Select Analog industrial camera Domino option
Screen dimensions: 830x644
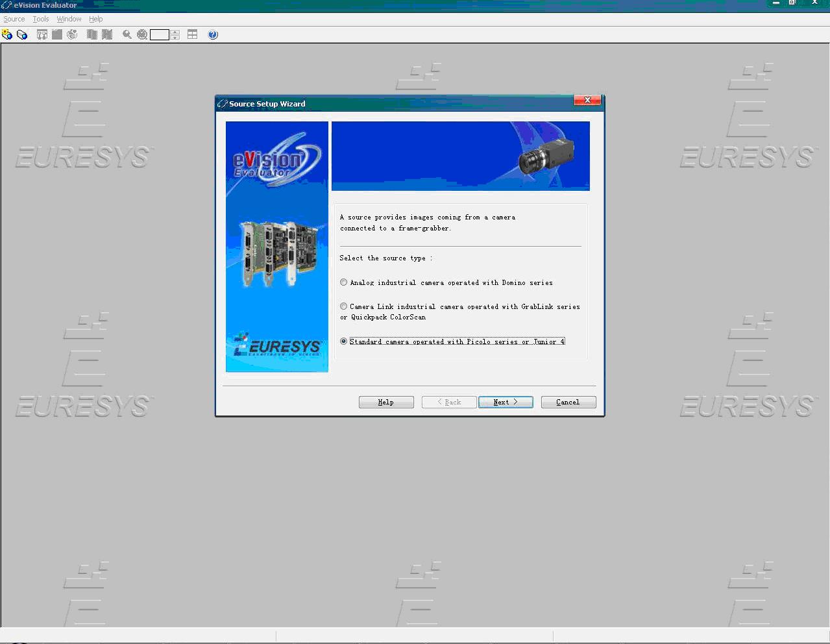coord(344,282)
